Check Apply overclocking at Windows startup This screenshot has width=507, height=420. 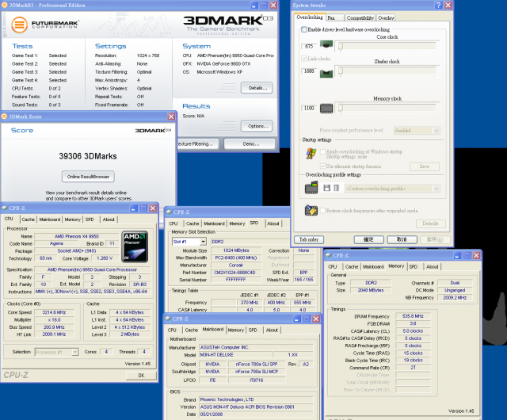pyautogui.click(x=322, y=151)
